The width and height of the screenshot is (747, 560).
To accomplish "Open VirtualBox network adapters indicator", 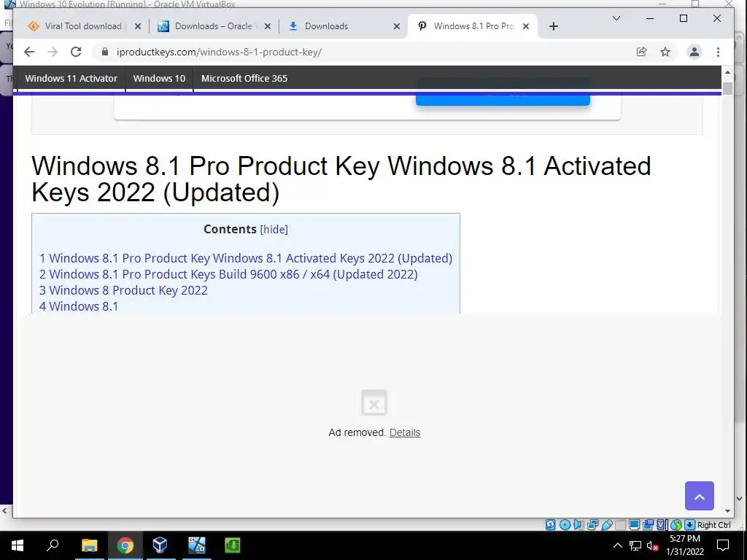I will [x=592, y=525].
